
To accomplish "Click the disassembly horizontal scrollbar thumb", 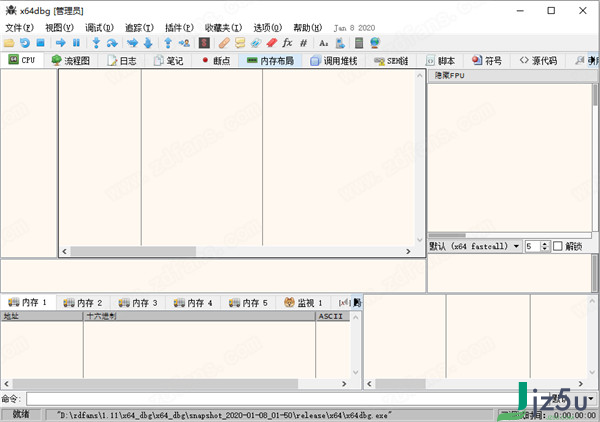I will pos(133,251).
